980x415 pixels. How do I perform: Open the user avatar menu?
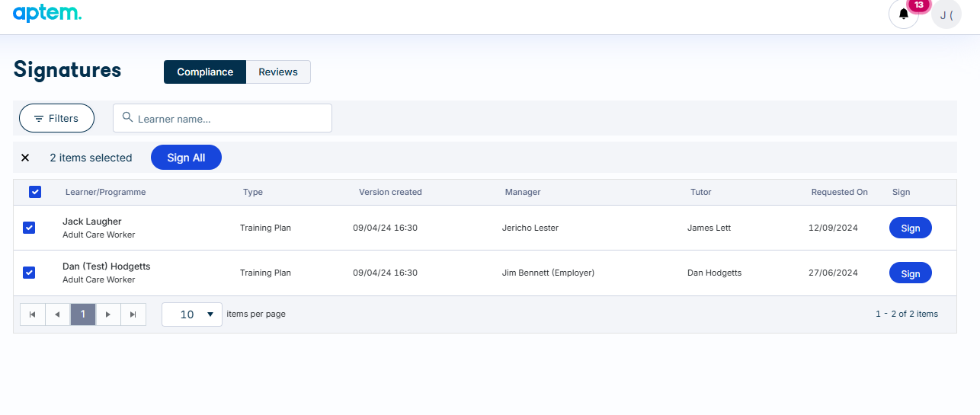[946, 14]
